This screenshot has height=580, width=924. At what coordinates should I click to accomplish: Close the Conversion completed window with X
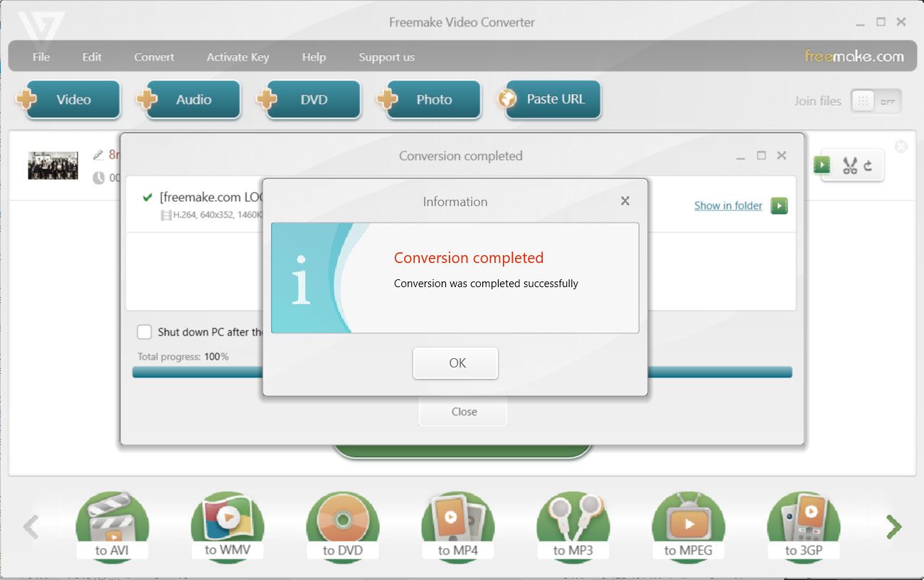782,155
